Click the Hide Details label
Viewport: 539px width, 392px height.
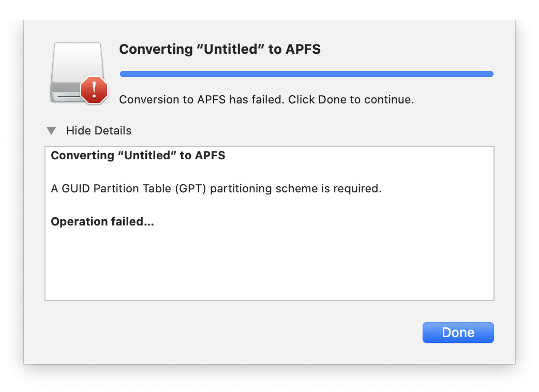[99, 130]
